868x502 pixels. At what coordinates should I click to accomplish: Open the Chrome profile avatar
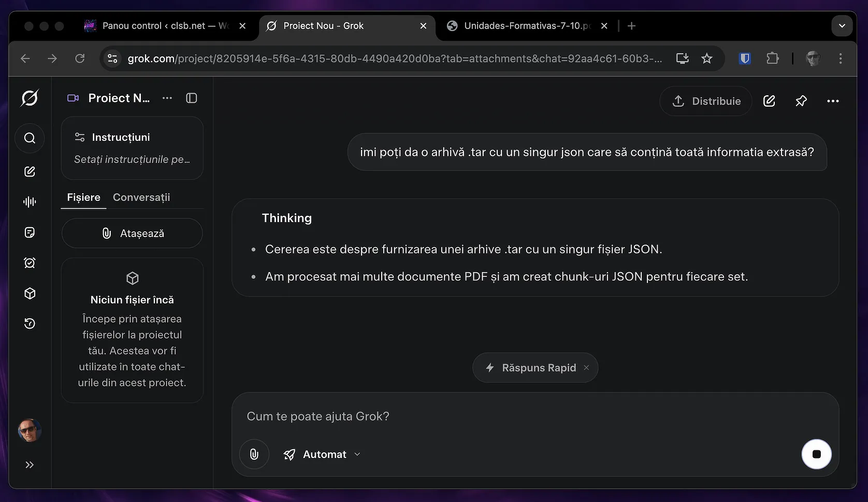(x=813, y=58)
